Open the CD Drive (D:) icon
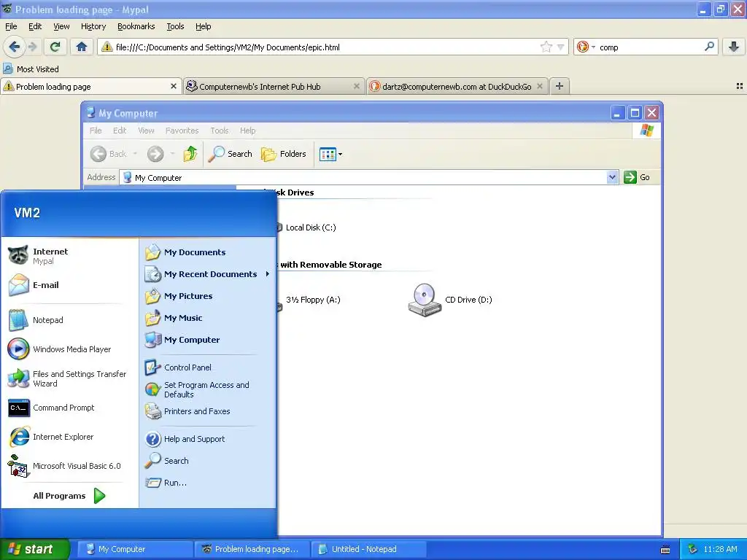747x560 pixels. 425,300
